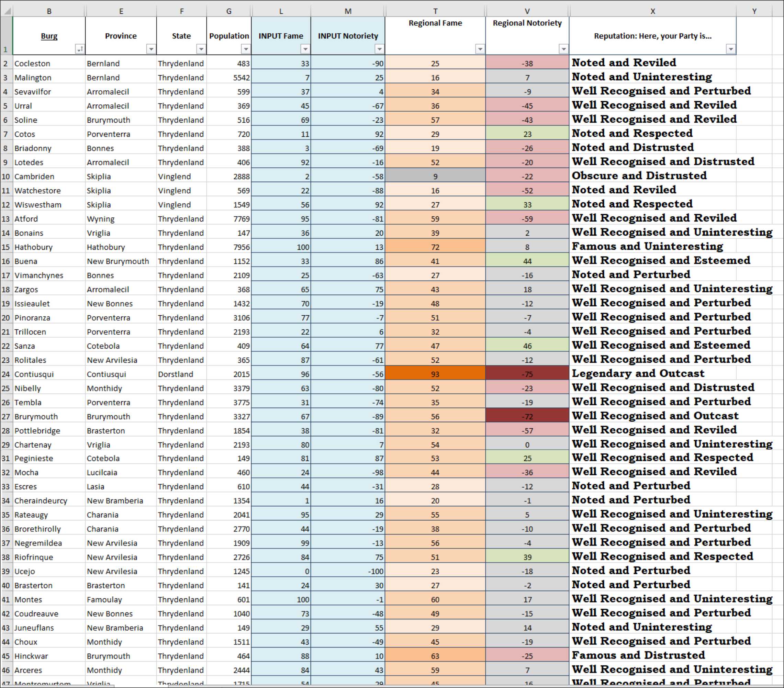Image resolution: width=784 pixels, height=688 pixels.
Task: Select the Famoulay province cell
Action: (121, 600)
